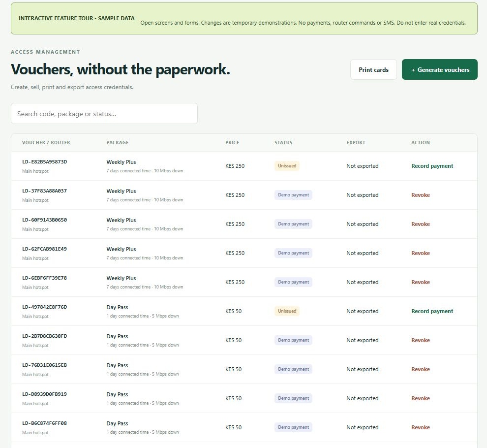
Task: Revoke voucher LD-B6C874F6FF08
Action: tap(421, 427)
